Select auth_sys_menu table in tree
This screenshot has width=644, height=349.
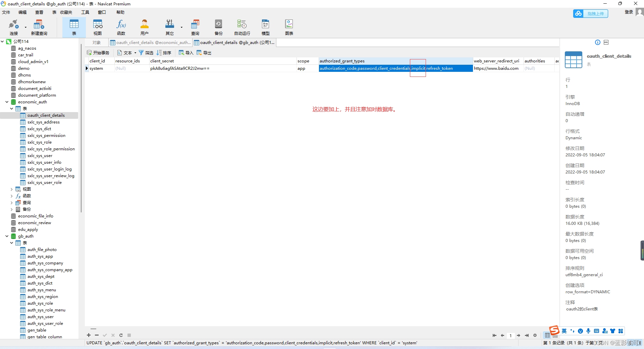tap(42, 290)
